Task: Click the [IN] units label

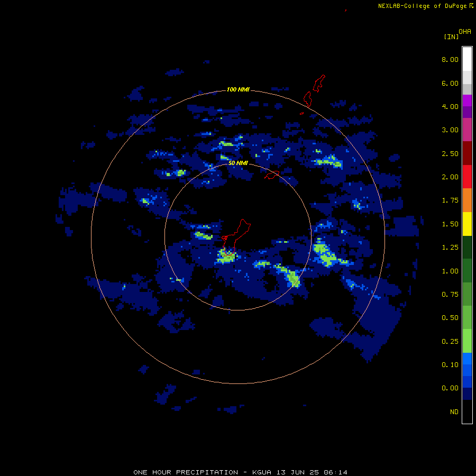Action: click(x=452, y=36)
